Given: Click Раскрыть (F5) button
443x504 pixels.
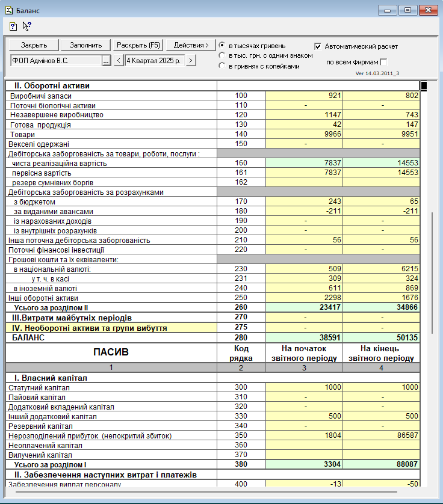Looking at the screenshot, I should coord(138,45).
